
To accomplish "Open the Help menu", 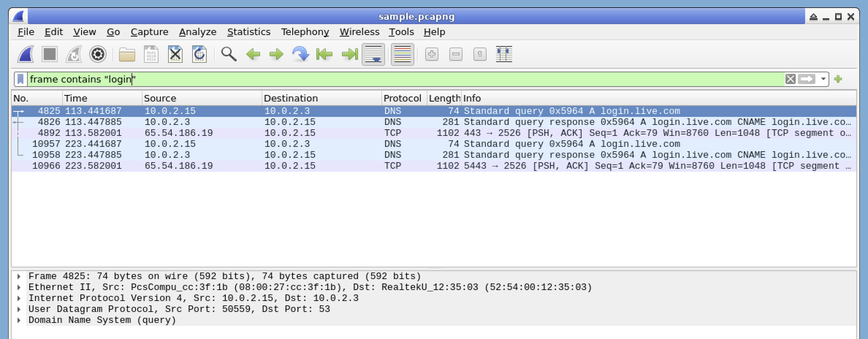I will point(434,32).
